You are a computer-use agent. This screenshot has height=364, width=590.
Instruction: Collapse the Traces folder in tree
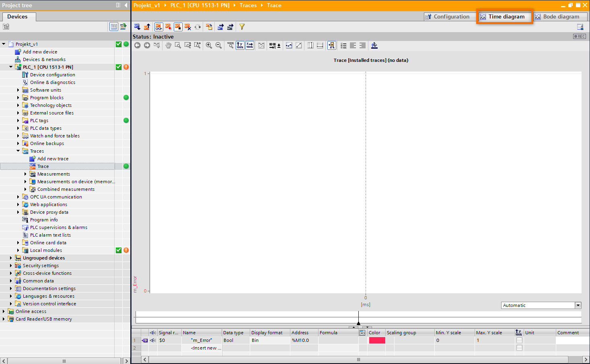tap(18, 151)
